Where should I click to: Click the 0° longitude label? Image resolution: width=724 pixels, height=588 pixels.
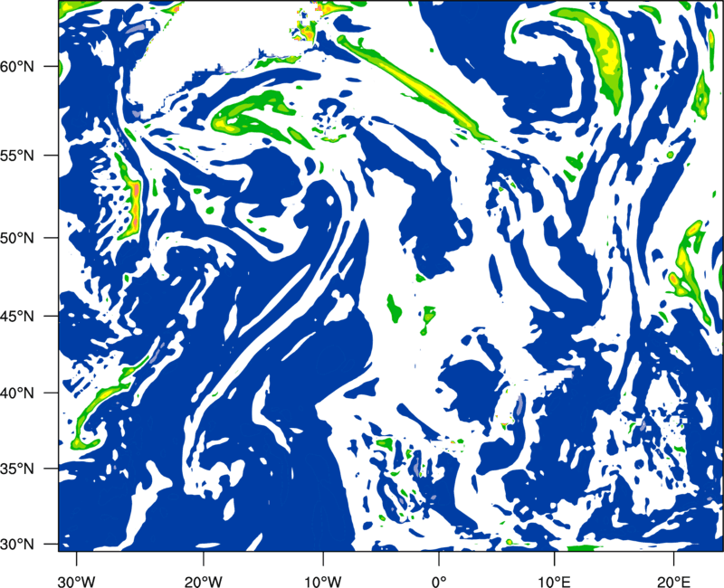tap(439, 581)
